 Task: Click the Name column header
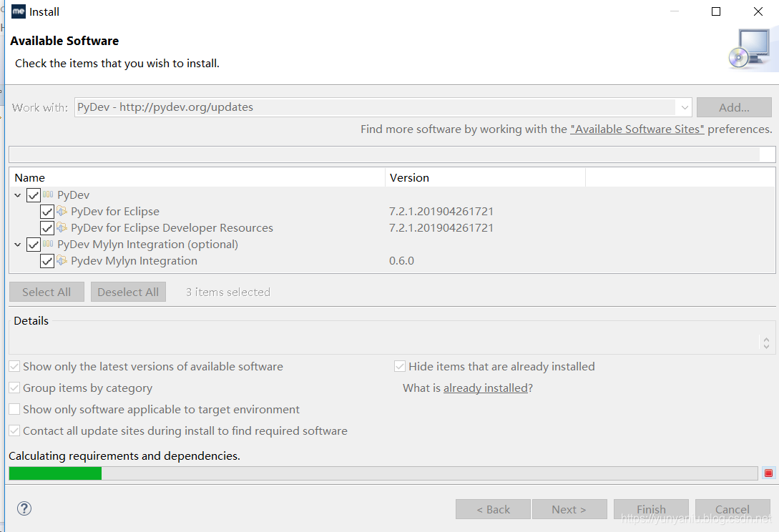pyautogui.click(x=197, y=177)
